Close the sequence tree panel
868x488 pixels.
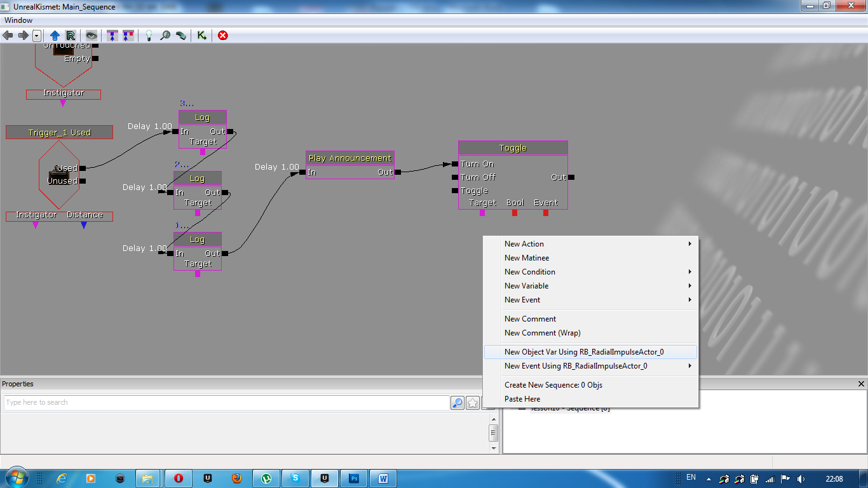(862, 384)
